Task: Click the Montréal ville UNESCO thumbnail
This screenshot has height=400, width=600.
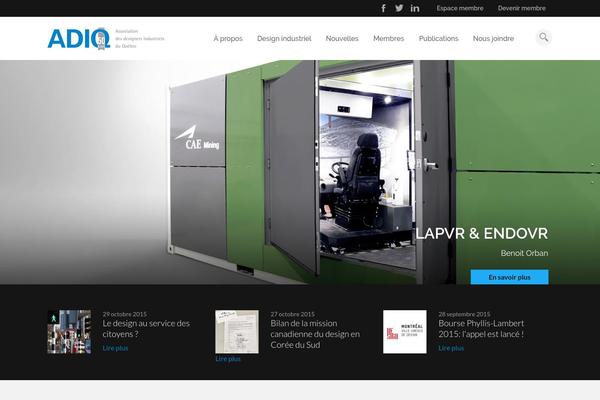Action: [x=405, y=331]
